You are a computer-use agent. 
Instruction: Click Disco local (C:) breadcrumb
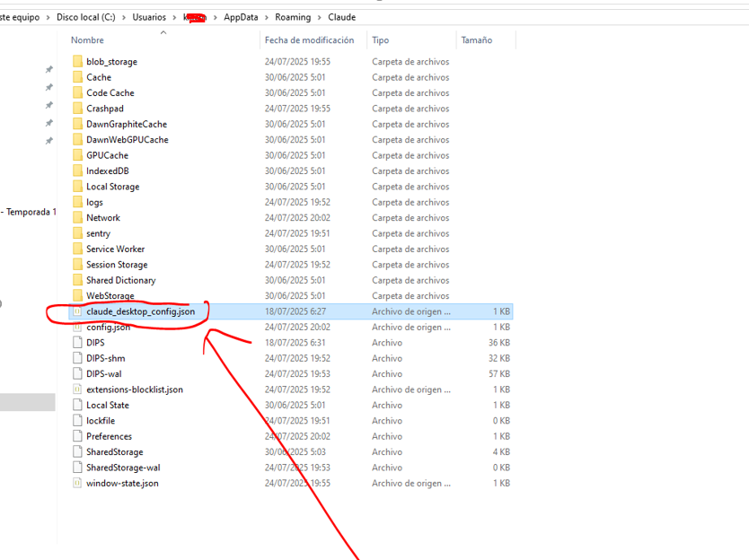point(86,17)
